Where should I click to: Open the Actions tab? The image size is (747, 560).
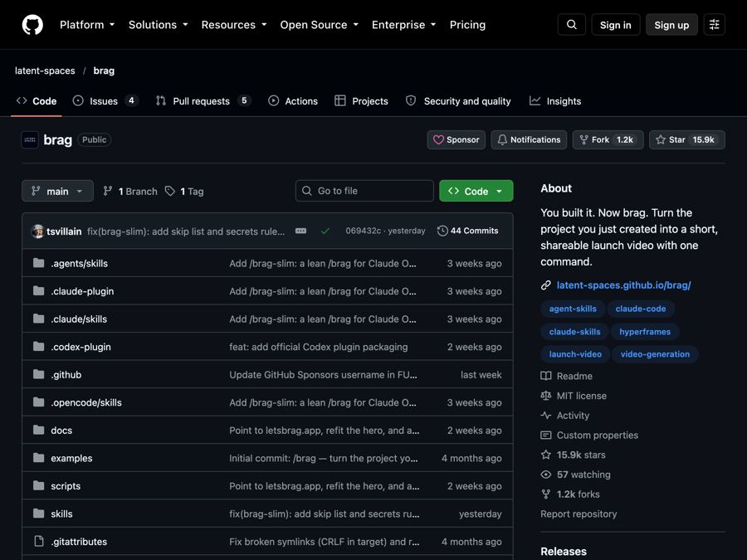293,101
